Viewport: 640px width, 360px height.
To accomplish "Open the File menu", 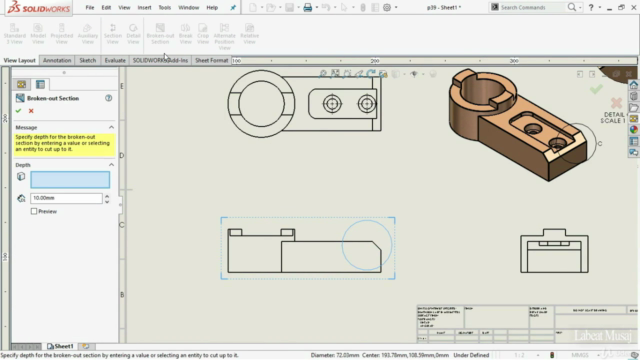I will [x=90, y=7].
